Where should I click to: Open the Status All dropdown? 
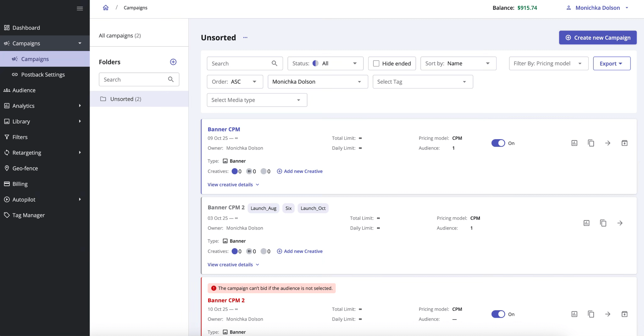click(325, 64)
